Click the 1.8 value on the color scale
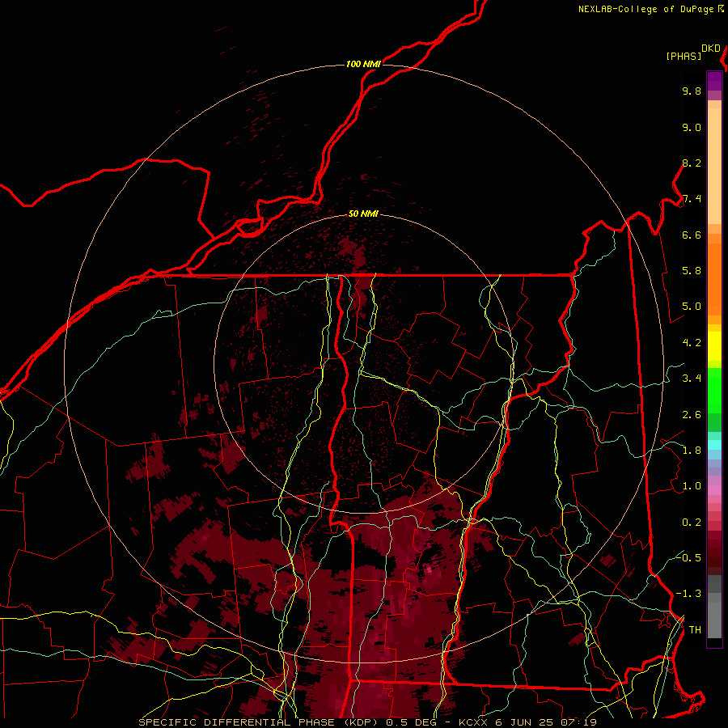This screenshot has height=728, width=728. (x=692, y=451)
